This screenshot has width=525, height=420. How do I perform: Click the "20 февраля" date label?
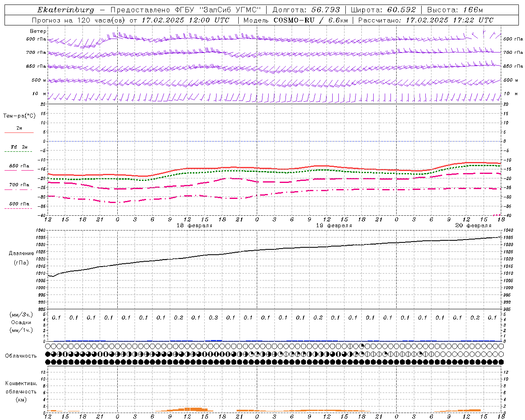click(473, 226)
